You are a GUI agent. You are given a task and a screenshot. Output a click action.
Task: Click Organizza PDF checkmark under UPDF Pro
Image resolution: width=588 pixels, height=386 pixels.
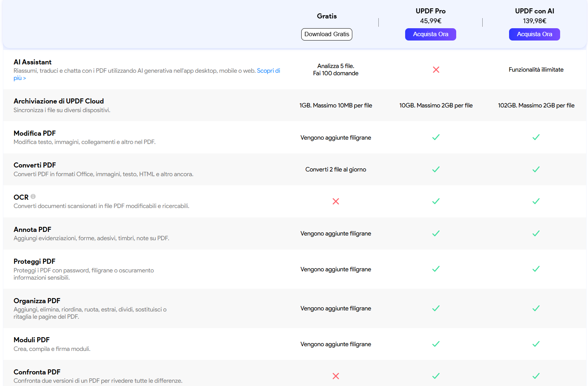tap(436, 308)
